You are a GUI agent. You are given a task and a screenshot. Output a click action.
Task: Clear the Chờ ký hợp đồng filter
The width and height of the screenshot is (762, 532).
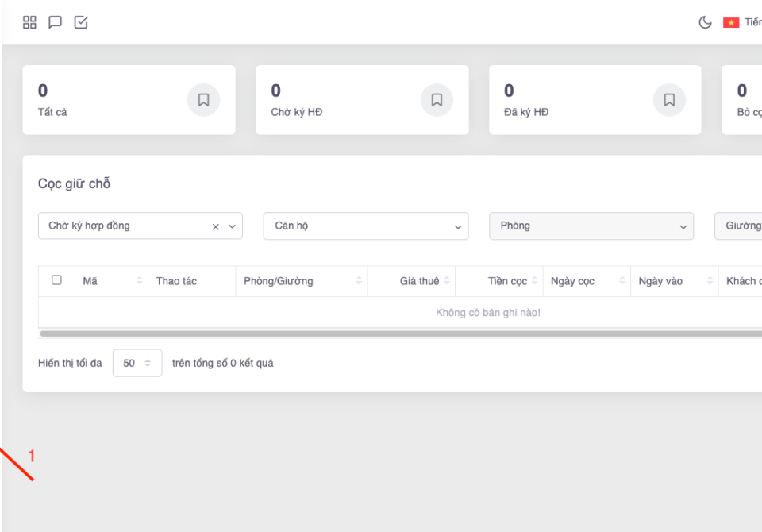click(x=215, y=226)
